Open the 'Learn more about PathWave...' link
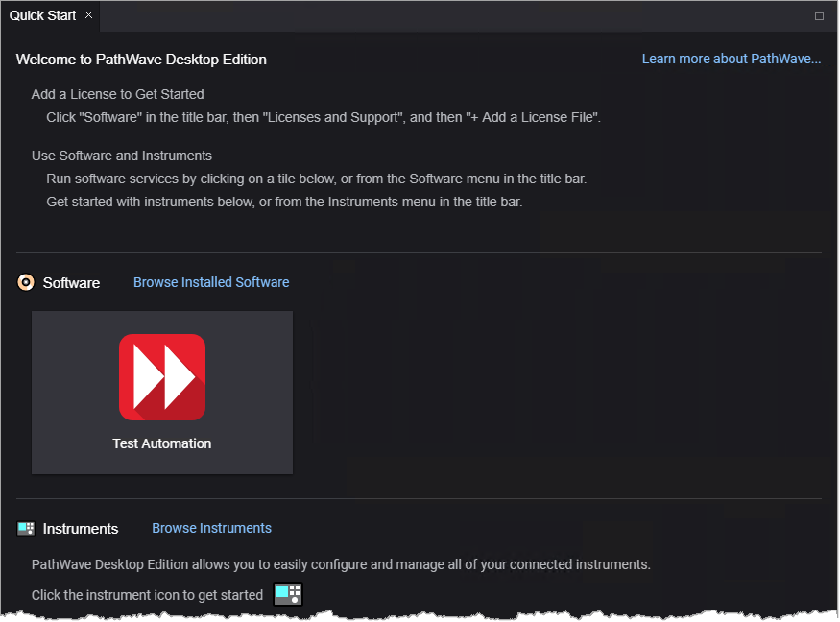This screenshot has width=840, height=622. tap(731, 59)
